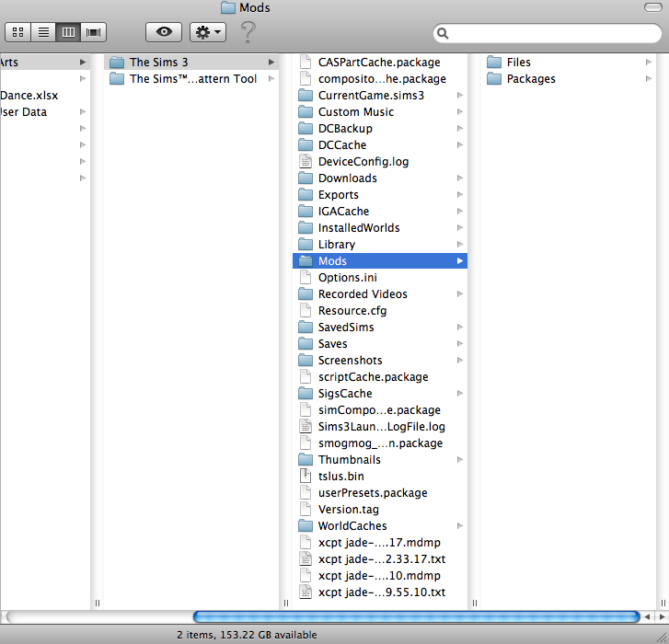This screenshot has width=669, height=644.
Task: Select xcpt jade 17.mdmp file
Action: coord(380,543)
